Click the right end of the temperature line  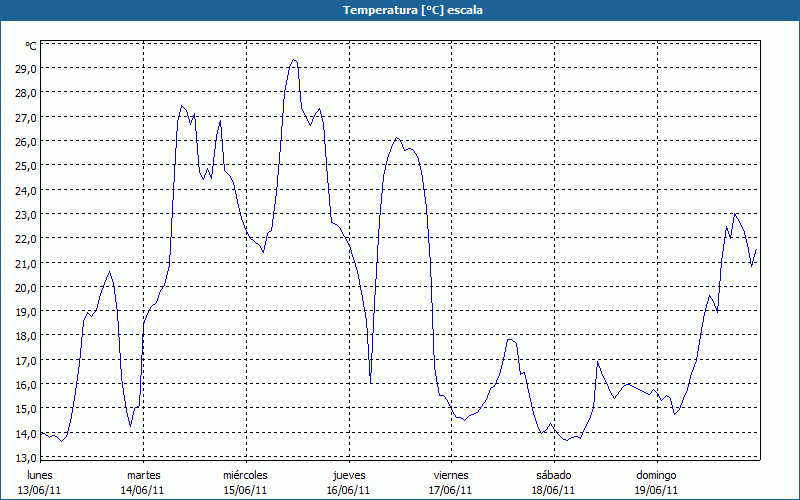757,250
